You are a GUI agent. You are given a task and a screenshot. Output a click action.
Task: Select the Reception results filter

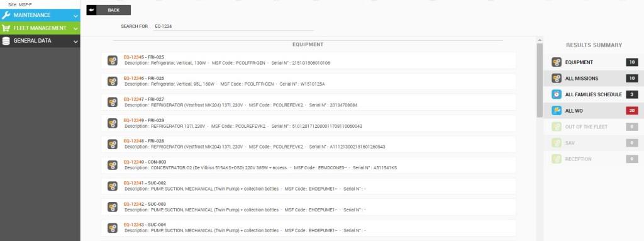click(x=594, y=159)
